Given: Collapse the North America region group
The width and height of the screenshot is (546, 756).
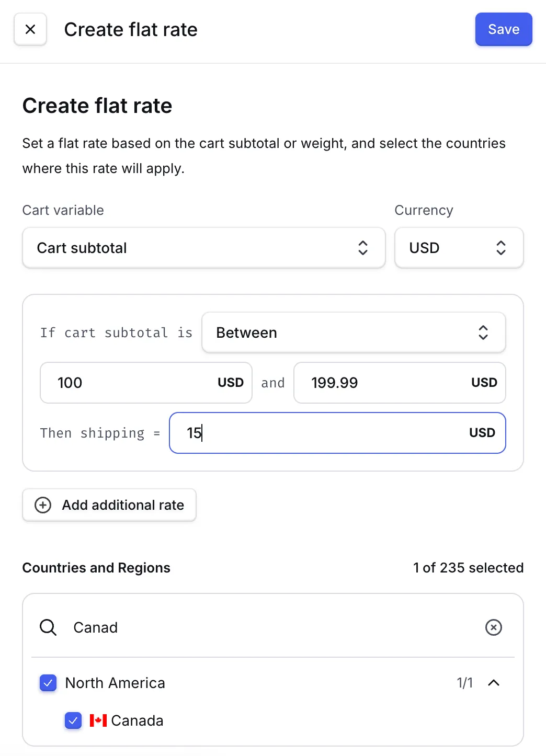Looking at the screenshot, I should pos(493,683).
